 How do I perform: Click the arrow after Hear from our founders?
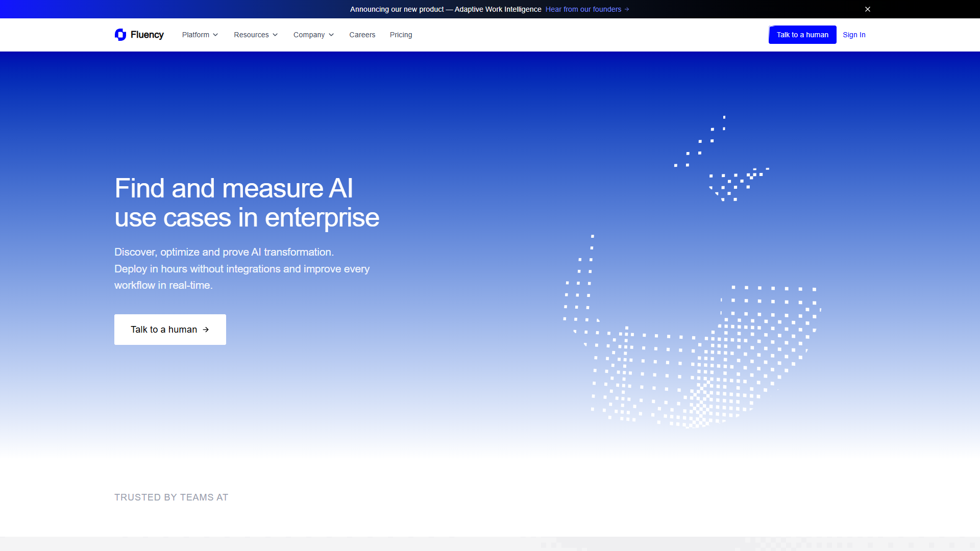[627, 9]
